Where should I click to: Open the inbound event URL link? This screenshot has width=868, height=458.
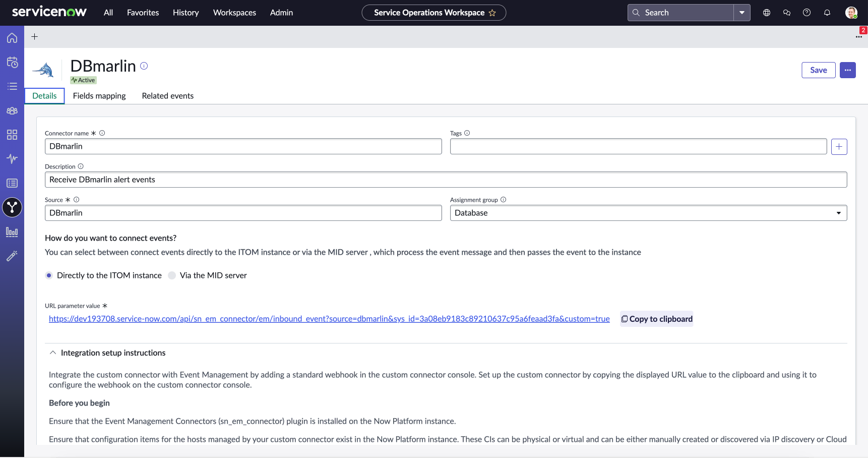329,319
